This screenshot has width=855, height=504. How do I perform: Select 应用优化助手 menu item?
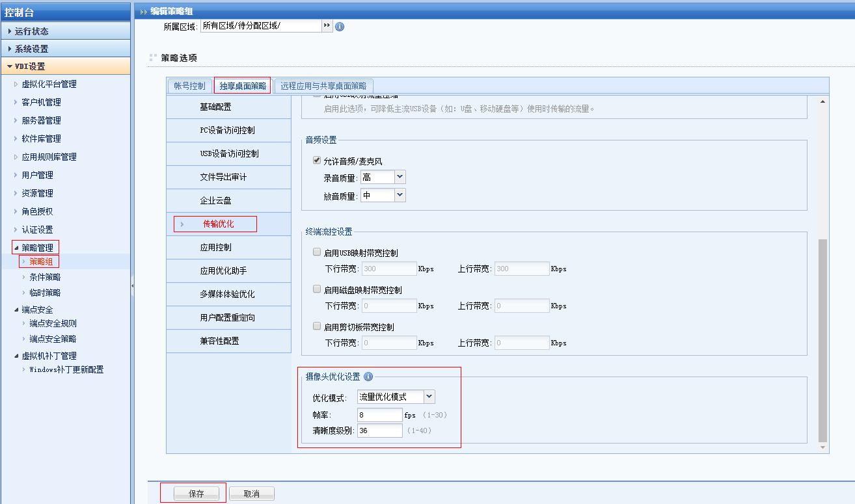click(x=228, y=271)
